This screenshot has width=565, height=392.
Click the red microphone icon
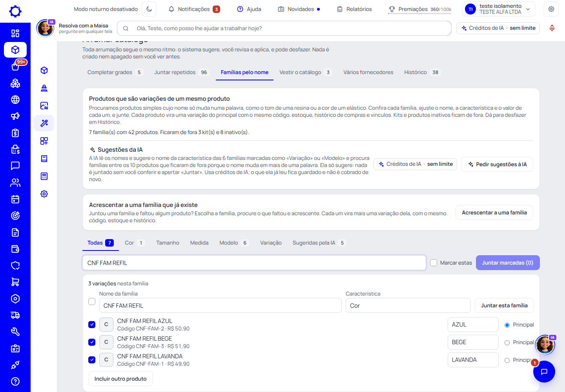552,28
